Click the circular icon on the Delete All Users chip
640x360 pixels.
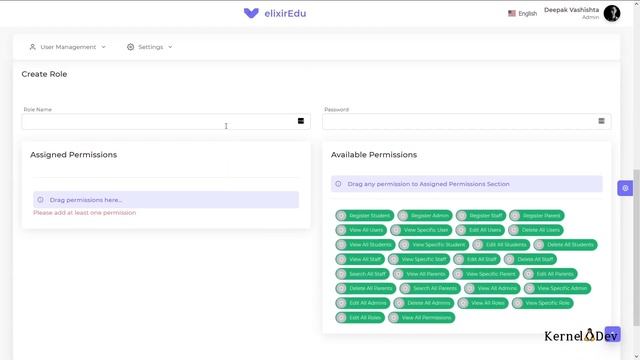[x=514, y=230]
